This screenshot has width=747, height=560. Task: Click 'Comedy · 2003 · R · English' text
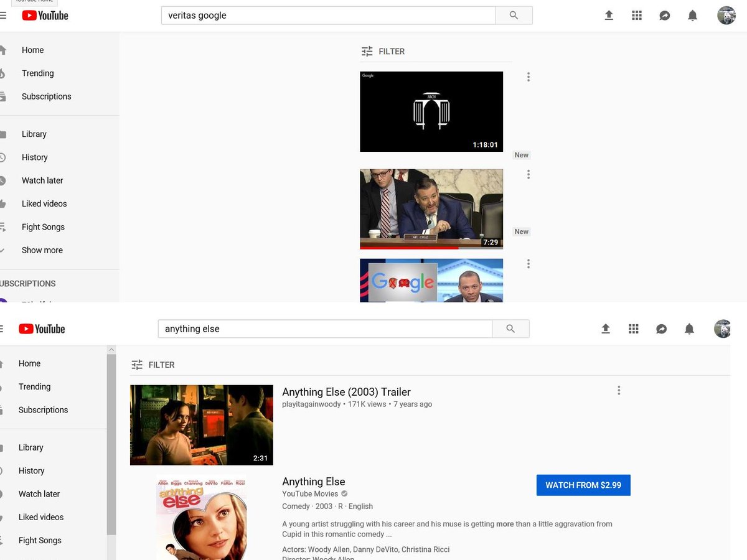coord(327,506)
